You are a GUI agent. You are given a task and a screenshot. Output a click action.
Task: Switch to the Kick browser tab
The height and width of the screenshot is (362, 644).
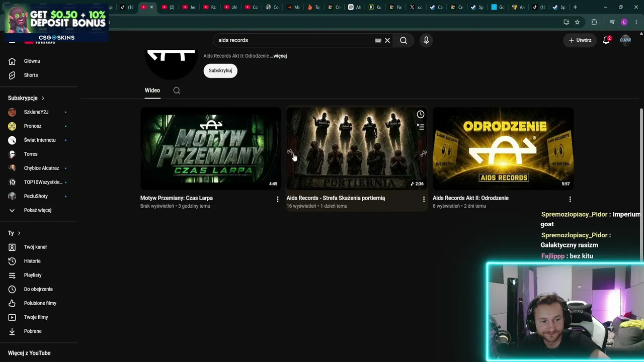click(x=375, y=7)
